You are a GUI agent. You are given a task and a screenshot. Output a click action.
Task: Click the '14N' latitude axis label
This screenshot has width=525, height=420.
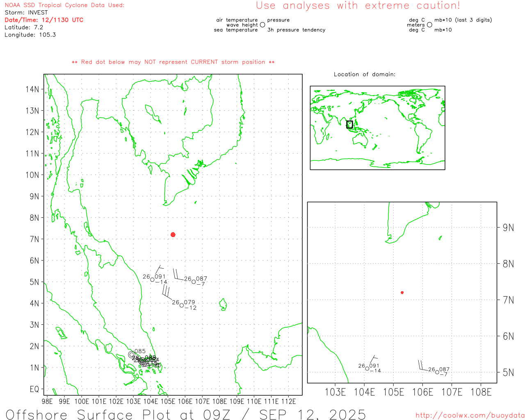pos(32,89)
